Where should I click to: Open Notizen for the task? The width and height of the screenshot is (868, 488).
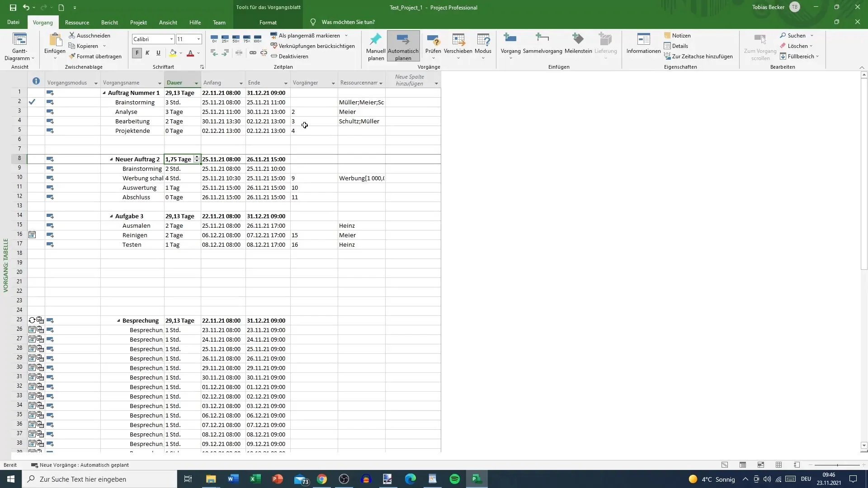click(x=677, y=35)
